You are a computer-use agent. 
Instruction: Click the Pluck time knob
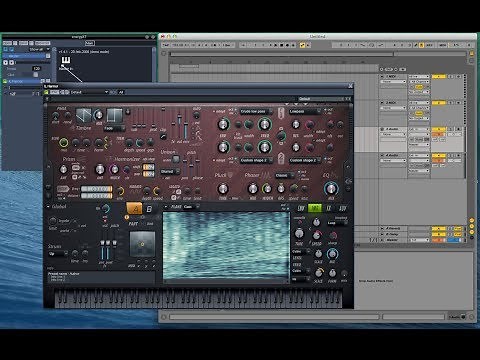pos(223,189)
